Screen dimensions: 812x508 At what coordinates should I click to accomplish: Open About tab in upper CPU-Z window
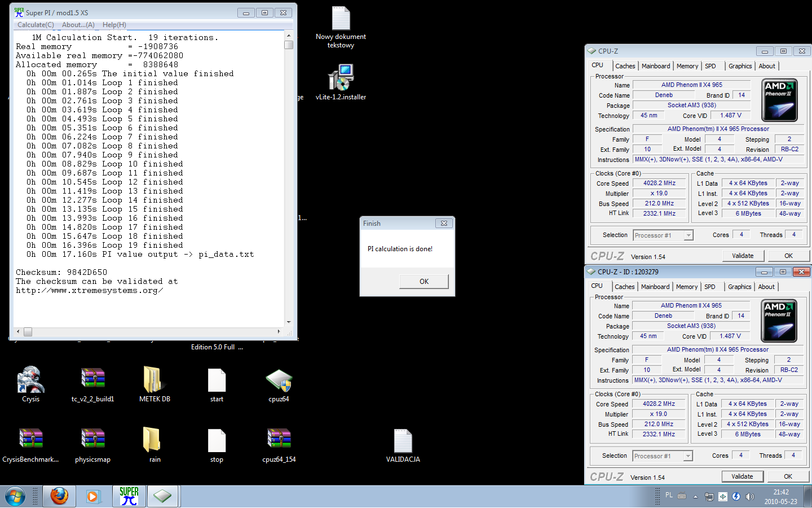click(767, 66)
